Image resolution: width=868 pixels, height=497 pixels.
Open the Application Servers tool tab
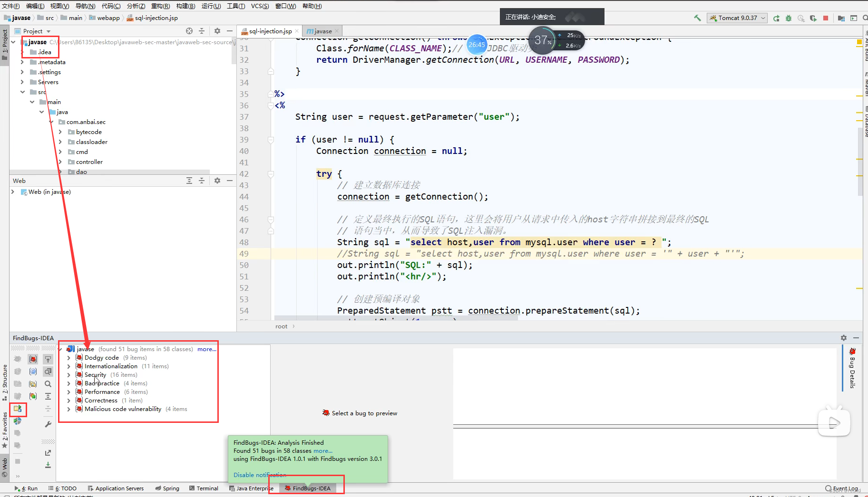pos(116,488)
